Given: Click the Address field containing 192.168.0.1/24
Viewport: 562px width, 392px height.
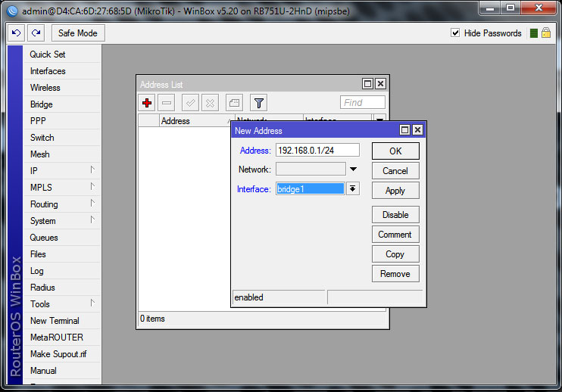Looking at the screenshot, I should click(317, 151).
